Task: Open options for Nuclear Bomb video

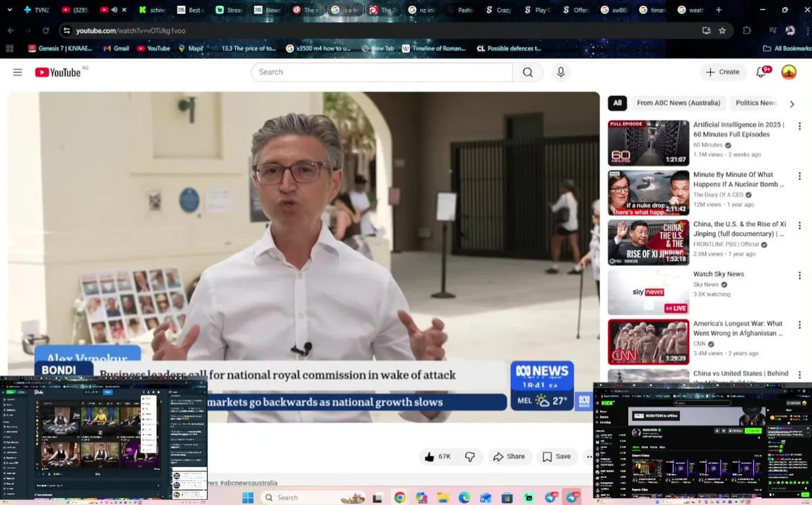Action: pyautogui.click(x=799, y=176)
